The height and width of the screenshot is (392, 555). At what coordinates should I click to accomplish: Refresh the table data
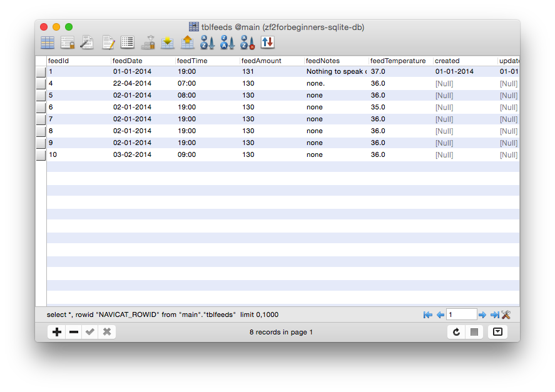coord(457,332)
